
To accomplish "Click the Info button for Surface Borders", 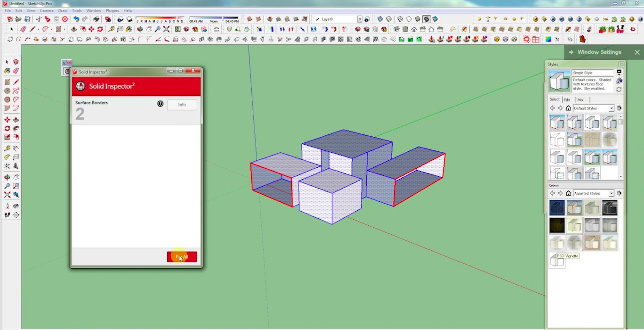I will (x=182, y=105).
